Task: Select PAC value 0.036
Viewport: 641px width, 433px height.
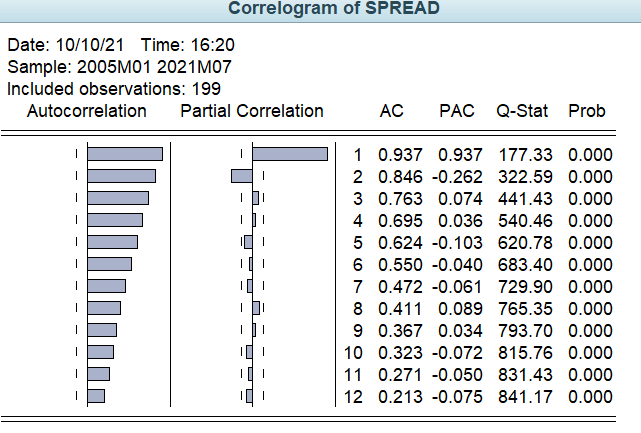Action: [460, 221]
